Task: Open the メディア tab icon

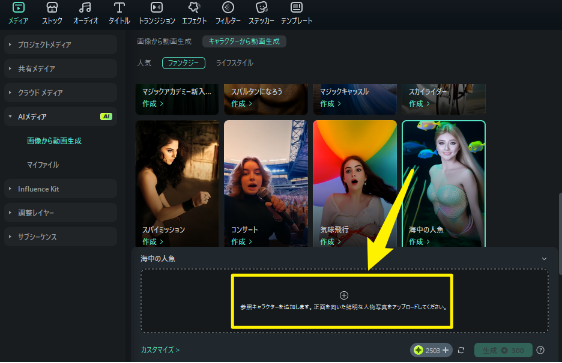Action: (18, 8)
